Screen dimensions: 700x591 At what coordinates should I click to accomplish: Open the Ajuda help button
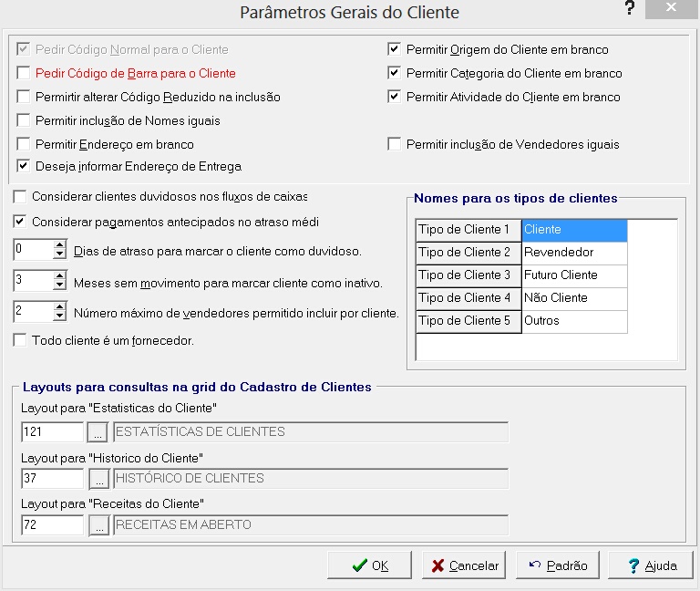point(651,565)
